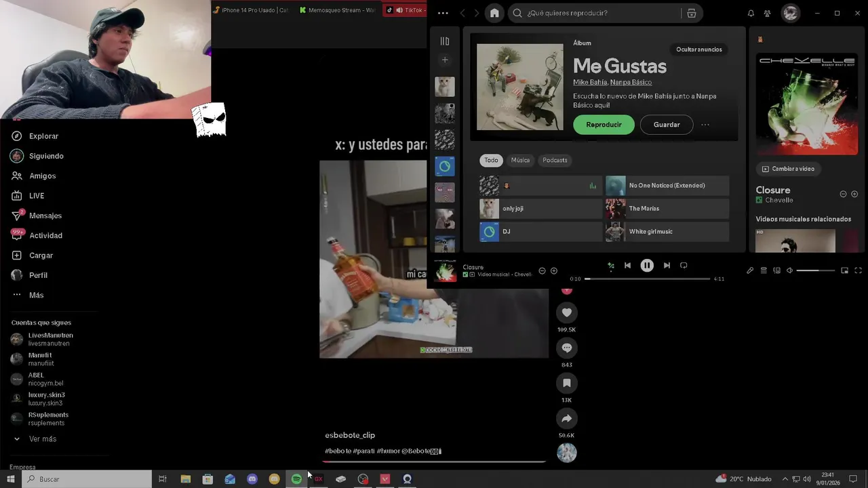Open 'The Marías' shortcut tile

click(x=667, y=209)
